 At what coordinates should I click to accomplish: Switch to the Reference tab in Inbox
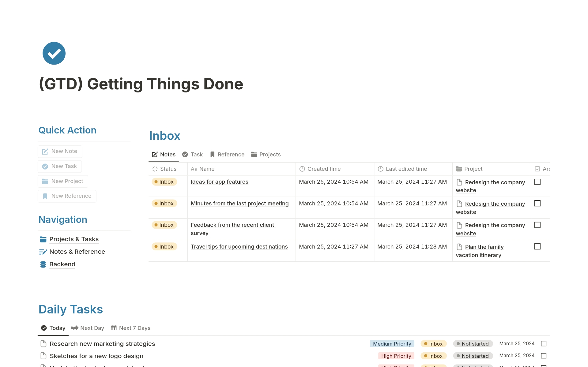click(231, 154)
